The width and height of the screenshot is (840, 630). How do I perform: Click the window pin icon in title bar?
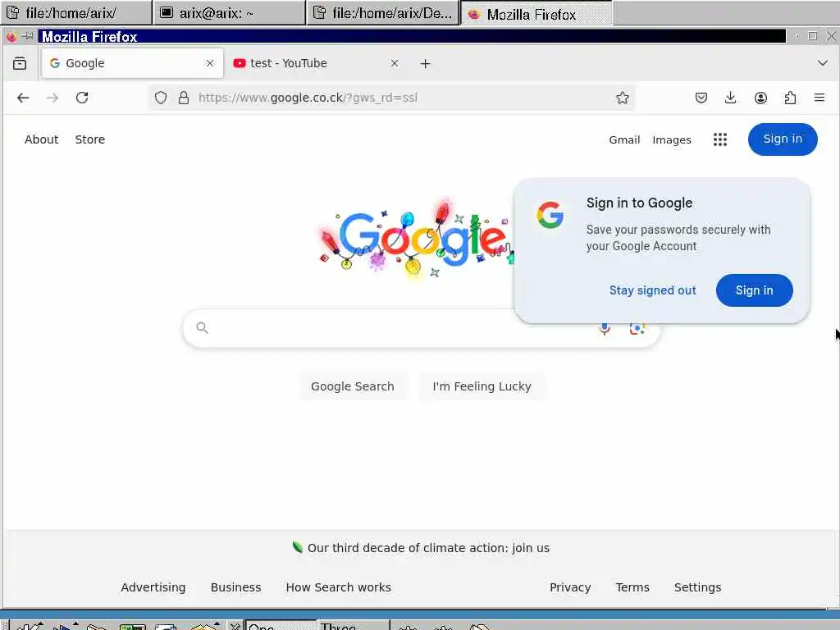(x=27, y=36)
